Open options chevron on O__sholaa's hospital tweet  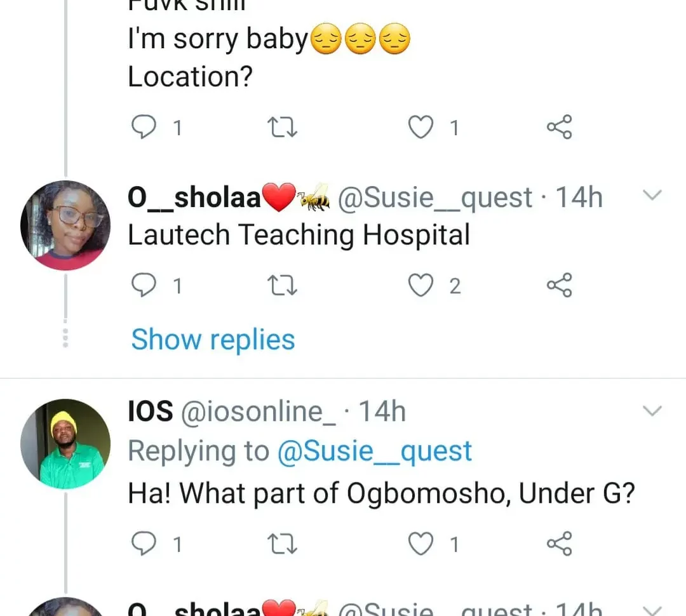point(652,196)
